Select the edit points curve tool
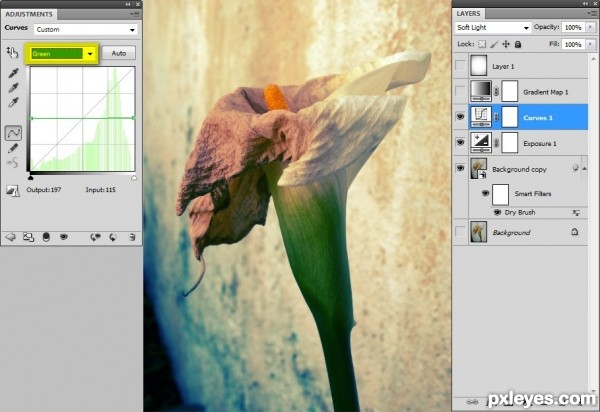Screen dimensions: 600x412 [x=13, y=133]
